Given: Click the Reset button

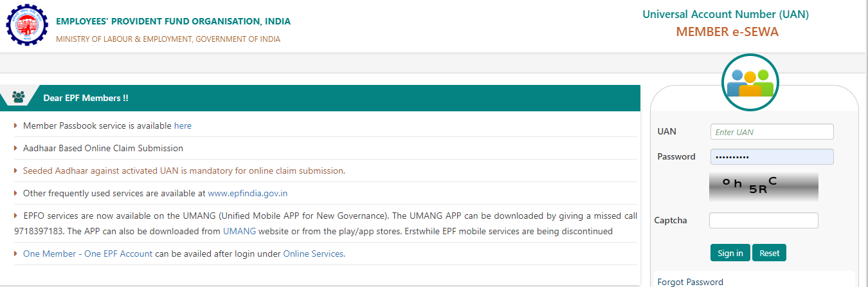Looking at the screenshot, I should [769, 253].
